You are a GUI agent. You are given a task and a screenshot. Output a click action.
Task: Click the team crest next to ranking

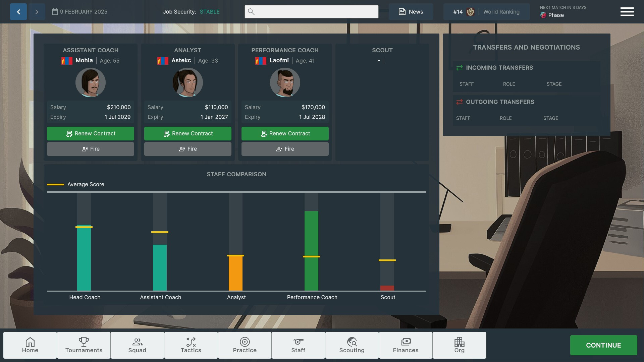coord(470,12)
